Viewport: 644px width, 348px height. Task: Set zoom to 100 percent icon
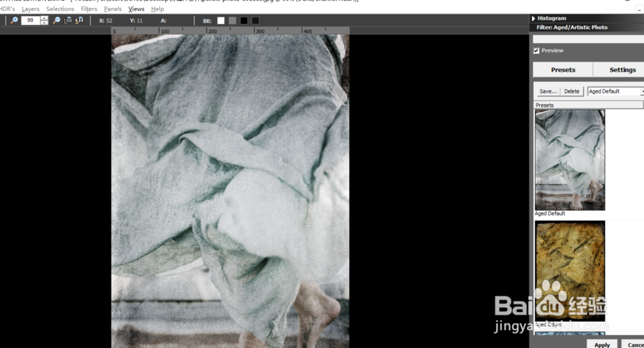(x=68, y=20)
